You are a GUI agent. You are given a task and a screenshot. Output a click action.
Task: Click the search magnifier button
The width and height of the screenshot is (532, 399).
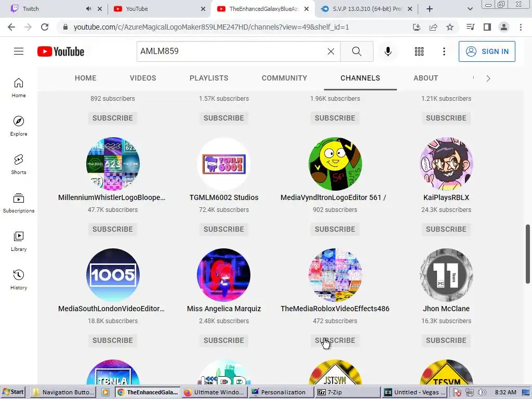pos(356,51)
